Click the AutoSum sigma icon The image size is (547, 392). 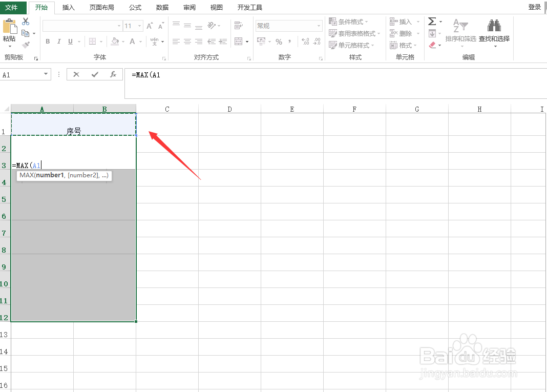[x=432, y=22]
